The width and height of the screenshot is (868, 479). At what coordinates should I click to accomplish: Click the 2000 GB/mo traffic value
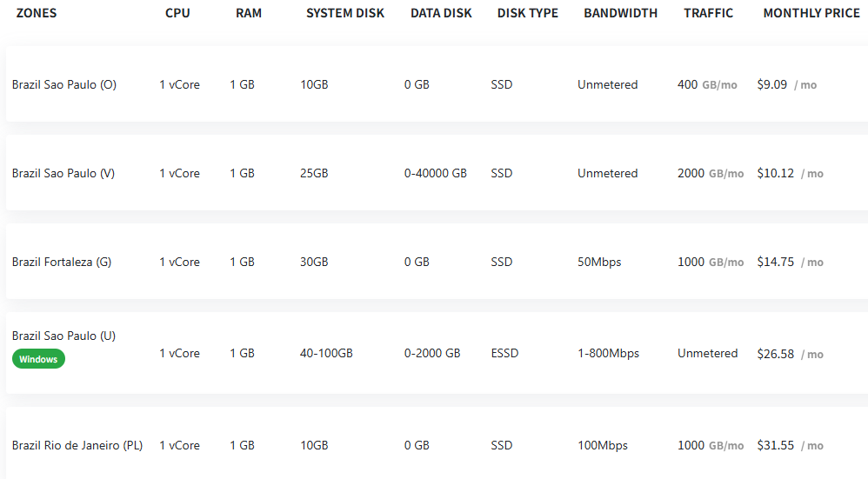(711, 173)
